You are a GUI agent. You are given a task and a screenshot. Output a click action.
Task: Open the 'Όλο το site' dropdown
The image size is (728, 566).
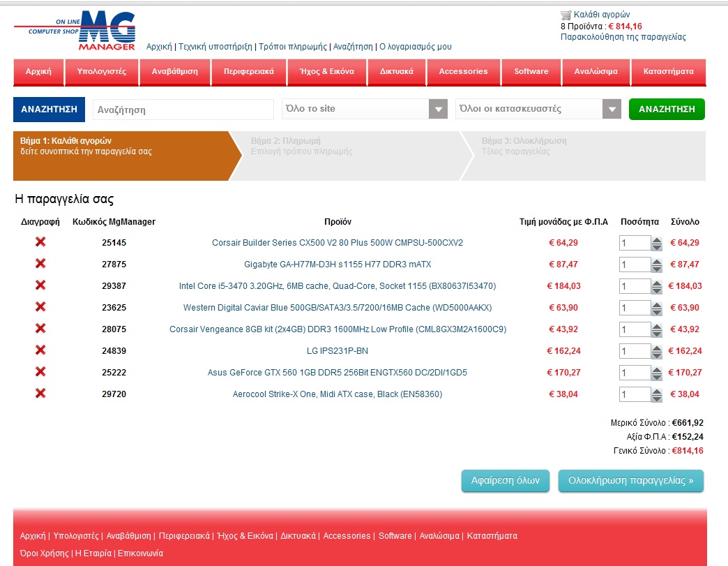365,109
